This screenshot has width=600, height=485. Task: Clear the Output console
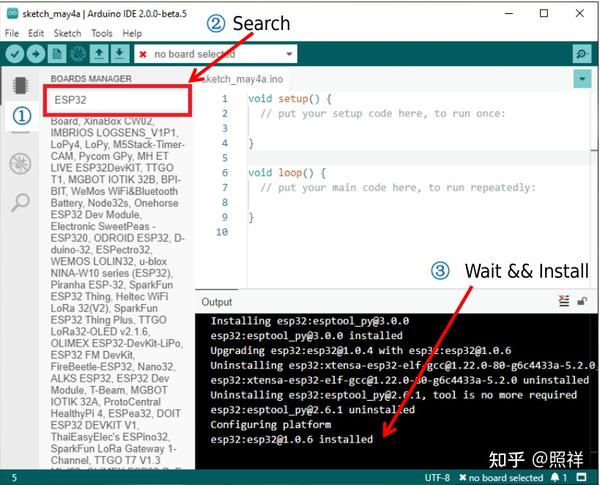pos(564,301)
